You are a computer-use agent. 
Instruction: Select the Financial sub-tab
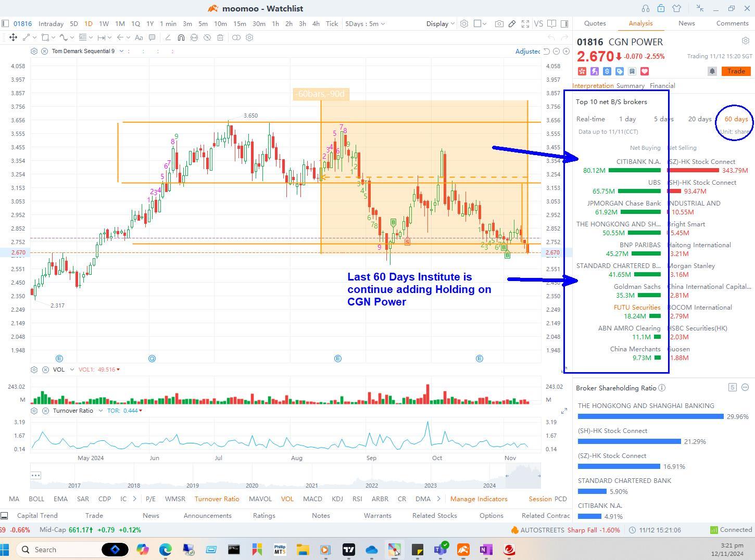coord(662,85)
